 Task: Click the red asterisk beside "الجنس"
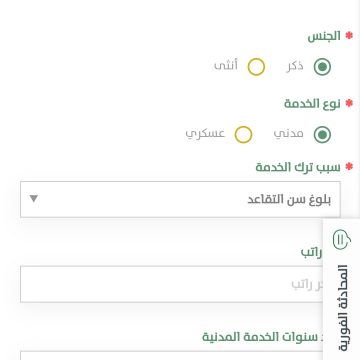349,35
